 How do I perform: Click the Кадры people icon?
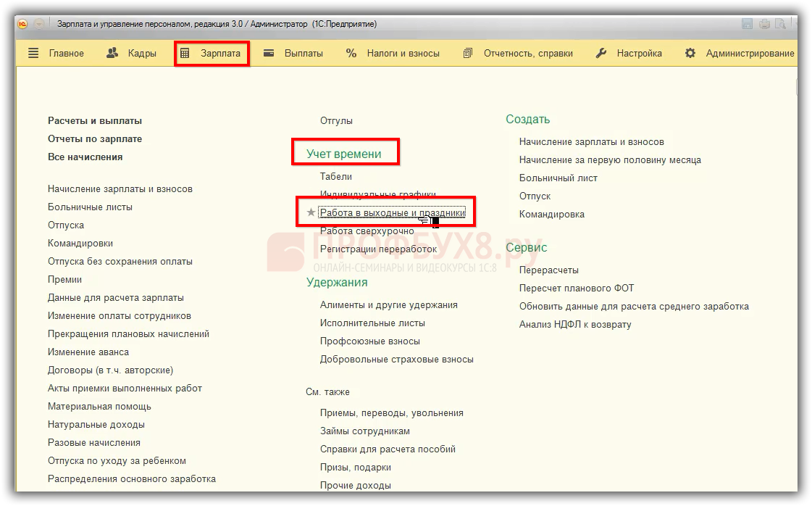tap(112, 53)
